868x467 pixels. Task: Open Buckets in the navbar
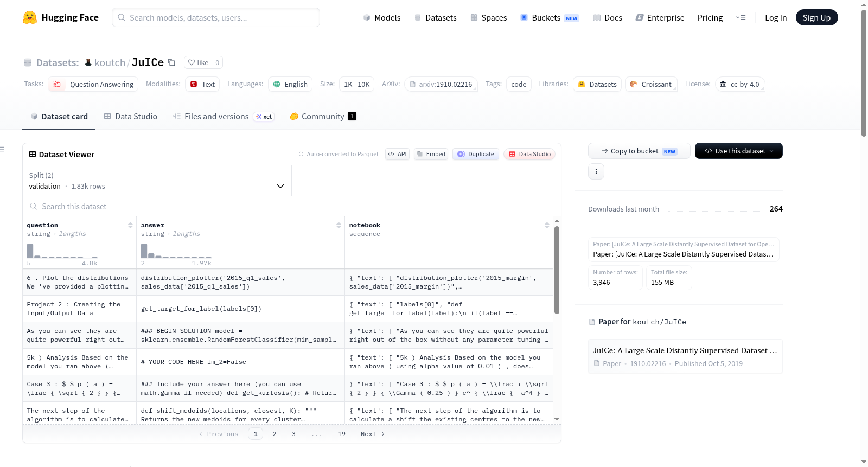(x=550, y=17)
